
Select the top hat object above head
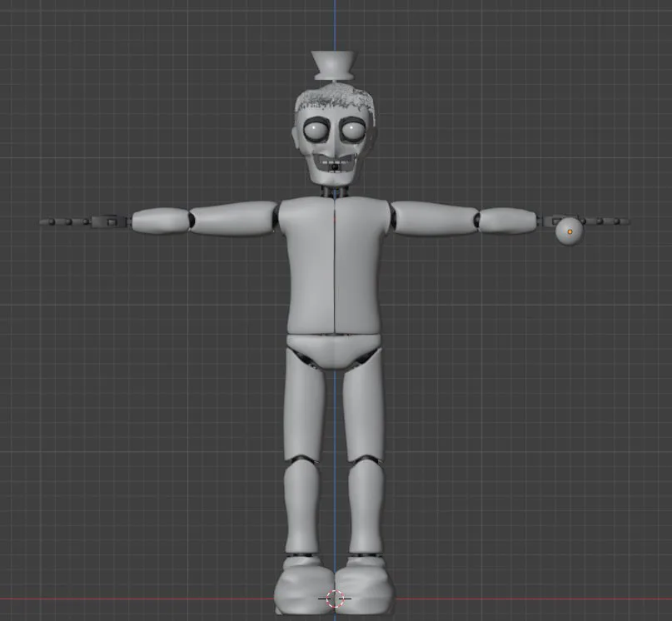[333, 65]
